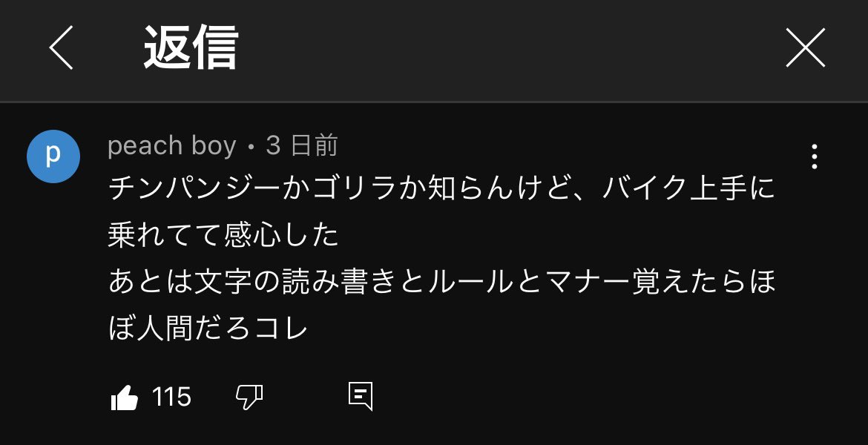Click the word 'マナー' in comment
868x445 pixels.
(x=588, y=282)
